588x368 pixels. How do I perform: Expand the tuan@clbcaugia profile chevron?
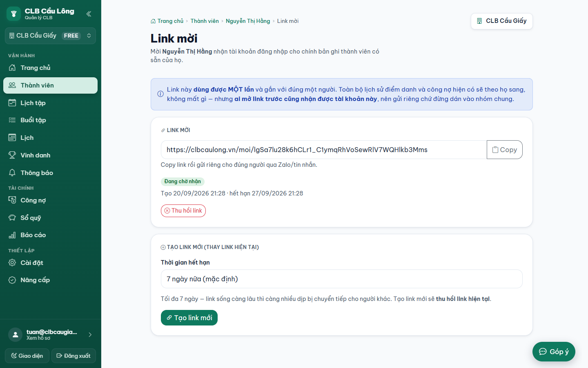coord(90,335)
